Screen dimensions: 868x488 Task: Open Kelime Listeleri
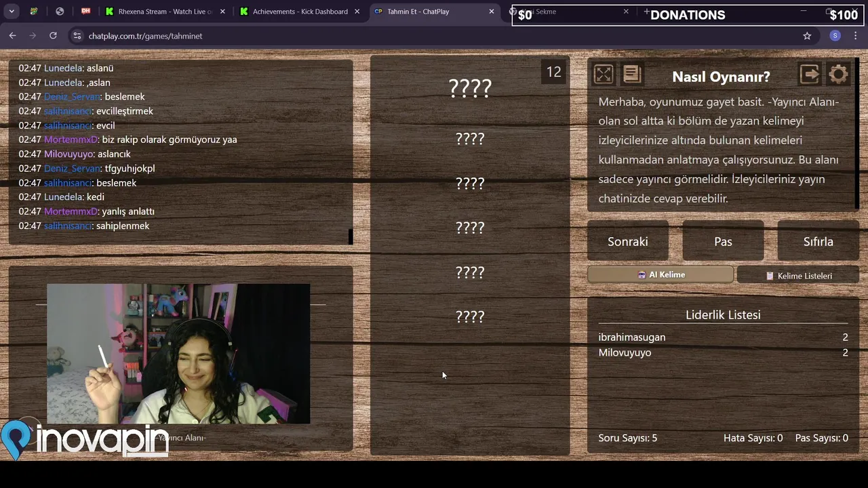point(798,276)
